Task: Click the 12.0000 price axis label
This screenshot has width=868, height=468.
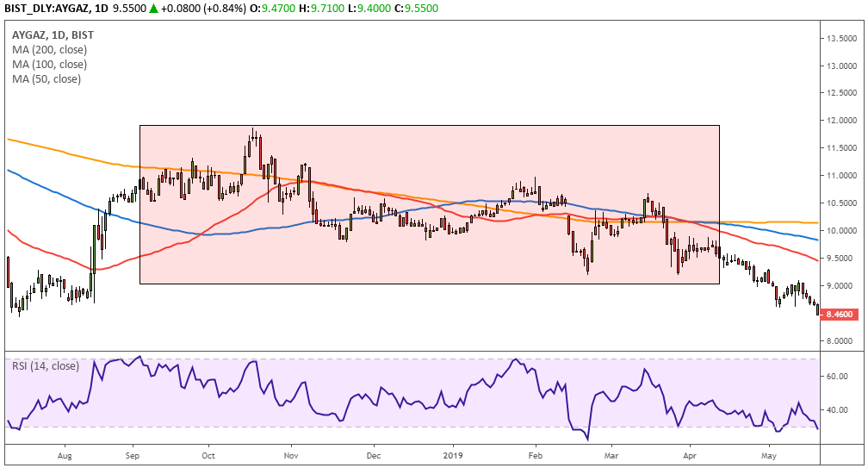Action: (841, 120)
